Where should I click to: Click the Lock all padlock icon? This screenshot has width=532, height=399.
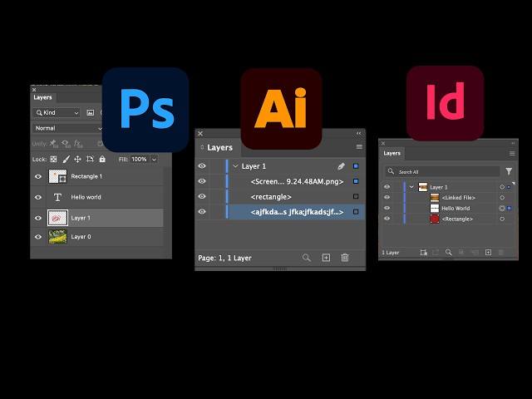coord(102,159)
